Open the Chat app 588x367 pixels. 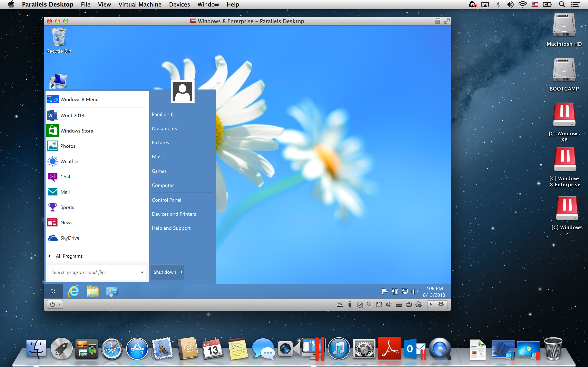pos(66,177)
